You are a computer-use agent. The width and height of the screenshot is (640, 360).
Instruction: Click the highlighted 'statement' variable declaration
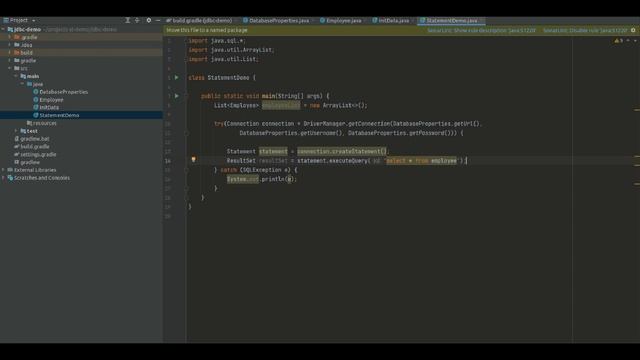(273, 151)
